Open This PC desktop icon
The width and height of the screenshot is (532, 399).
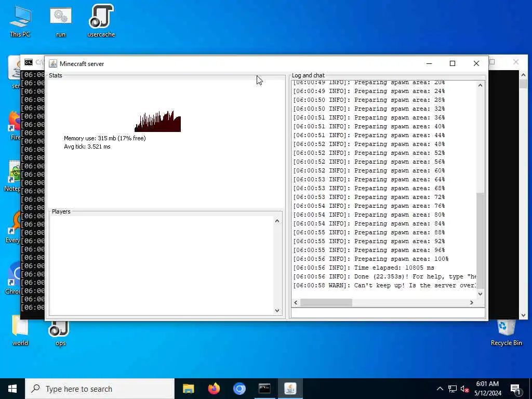(x=20, y=21)
